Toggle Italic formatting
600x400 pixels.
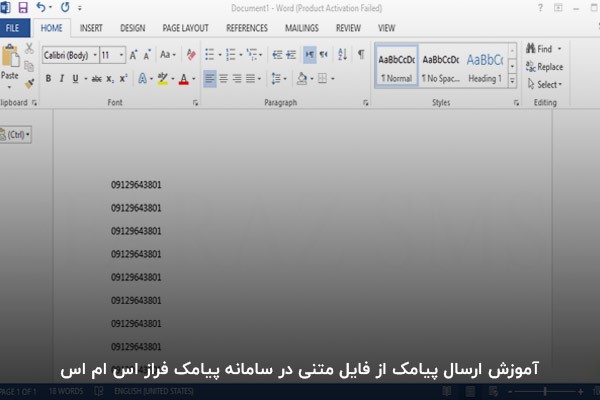pyautogui.click(x=62, y=78)
